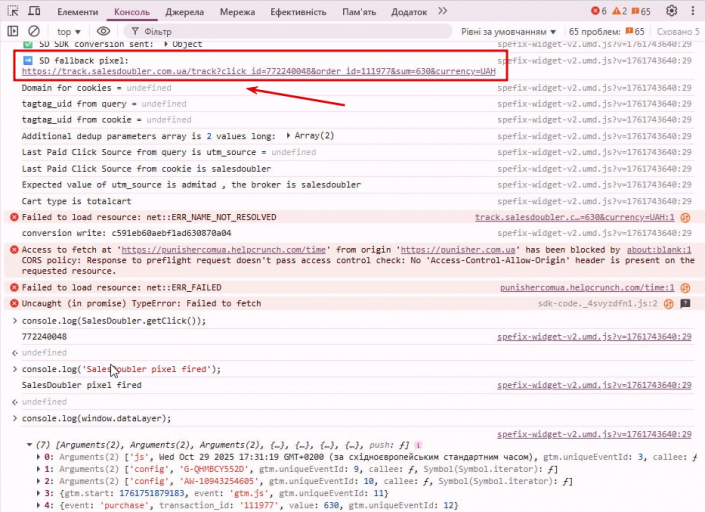The width and height of the screenshot is (705, 512).
Task: Select the Cart type is totalcart log line
Action: 76,201
